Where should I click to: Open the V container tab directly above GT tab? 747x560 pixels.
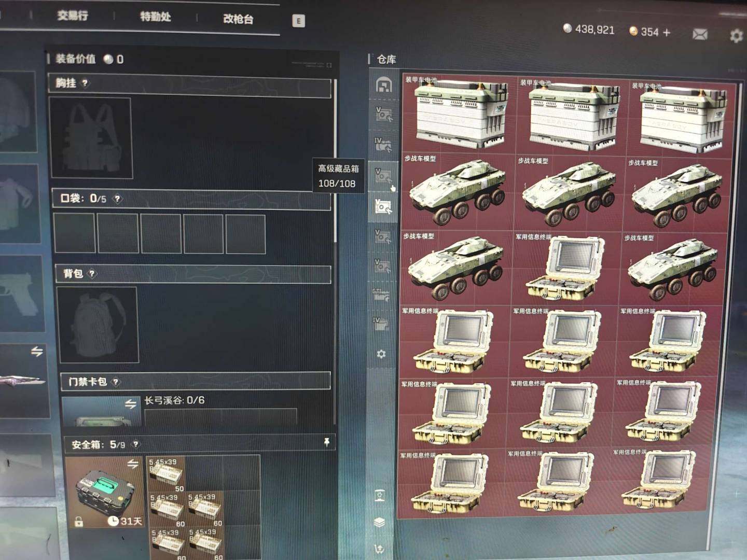(382, 266)
